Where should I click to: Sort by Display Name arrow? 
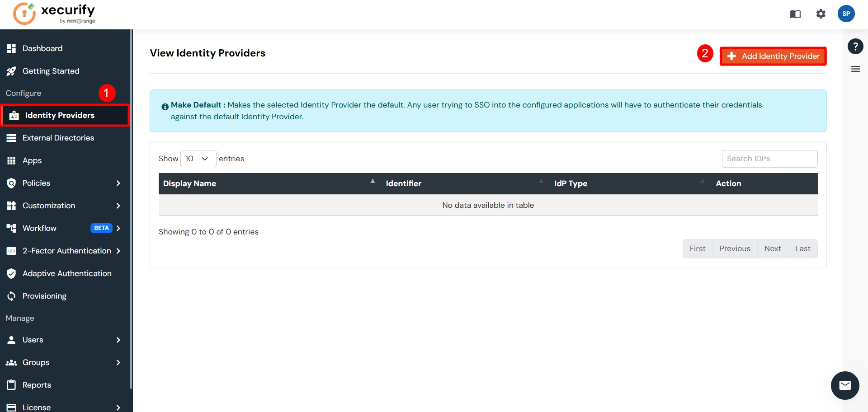click(373, 181)
